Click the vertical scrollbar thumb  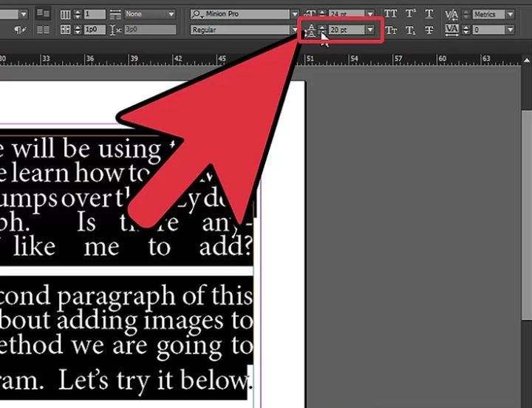[x=527, y=214]
